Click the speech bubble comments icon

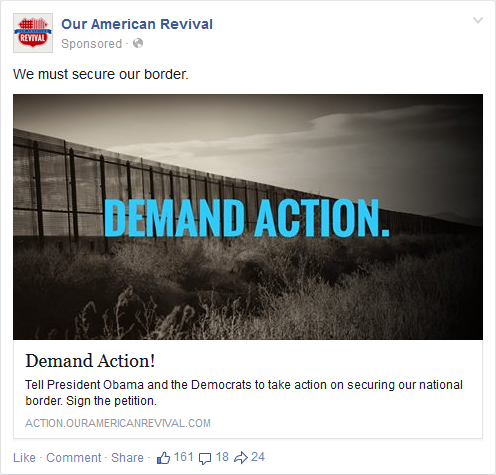point(205,459)
